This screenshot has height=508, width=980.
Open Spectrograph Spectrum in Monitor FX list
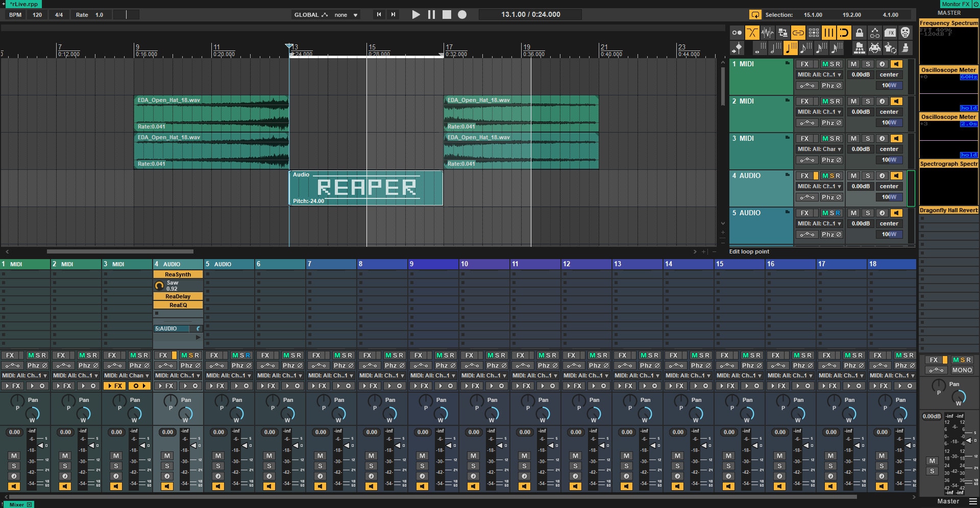(x=949, y=164)
